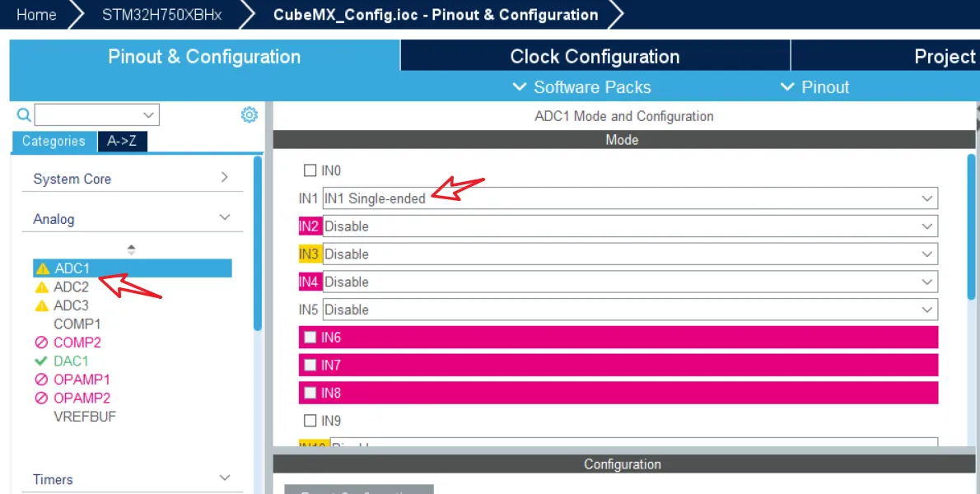
Task: Select the A->Z tab
Action: tap(122, 141)
